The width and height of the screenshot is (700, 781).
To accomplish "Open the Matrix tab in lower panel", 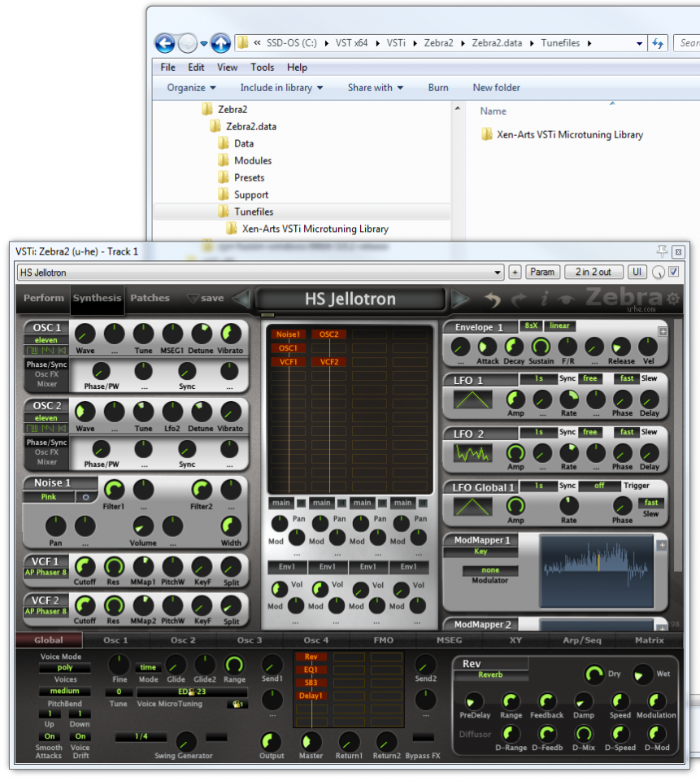I will pos(649,640).
